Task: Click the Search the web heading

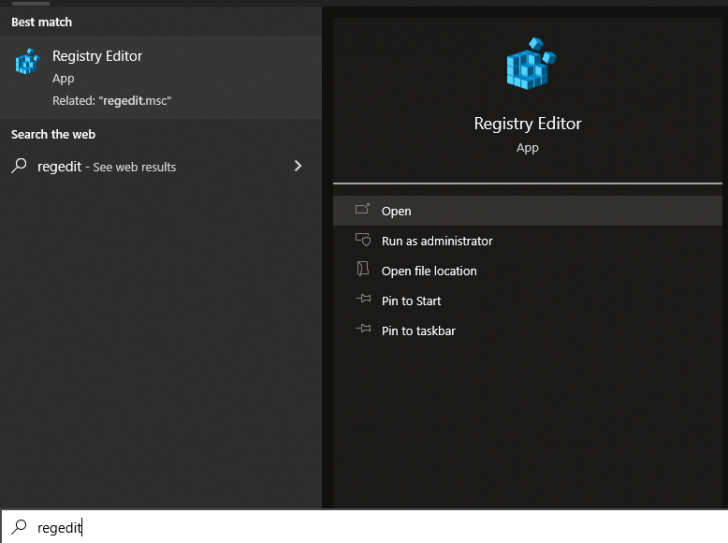Action: tap(53, 135)
